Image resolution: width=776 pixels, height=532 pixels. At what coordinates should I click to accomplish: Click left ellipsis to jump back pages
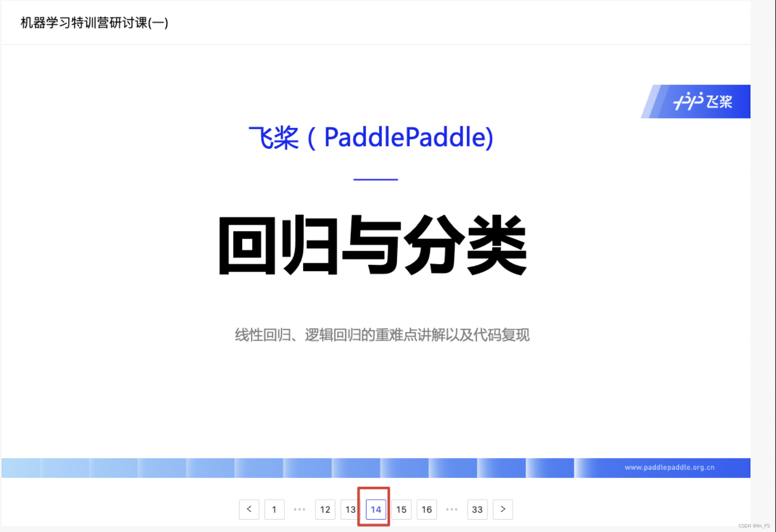click(x=299, y=509)
